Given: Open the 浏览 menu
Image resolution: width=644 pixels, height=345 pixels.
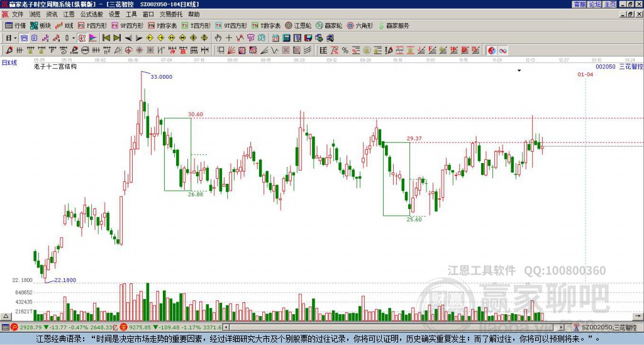Looking at the screenshot, I should [35, 14].
